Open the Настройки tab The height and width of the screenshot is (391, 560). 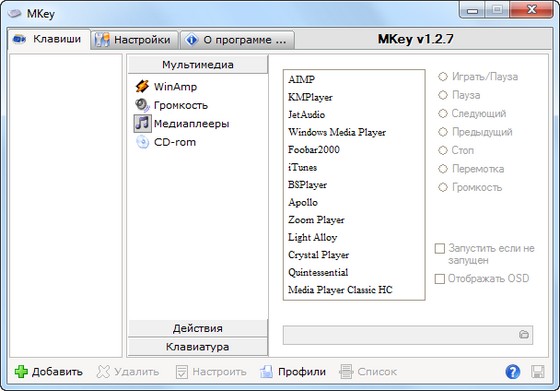coord(135,40)
